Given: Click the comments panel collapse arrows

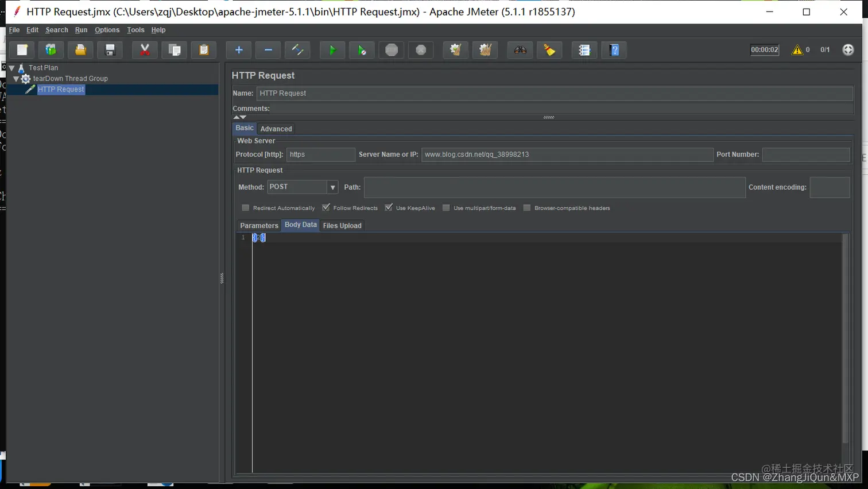Looking at the screenshot, I should point(240,117).
